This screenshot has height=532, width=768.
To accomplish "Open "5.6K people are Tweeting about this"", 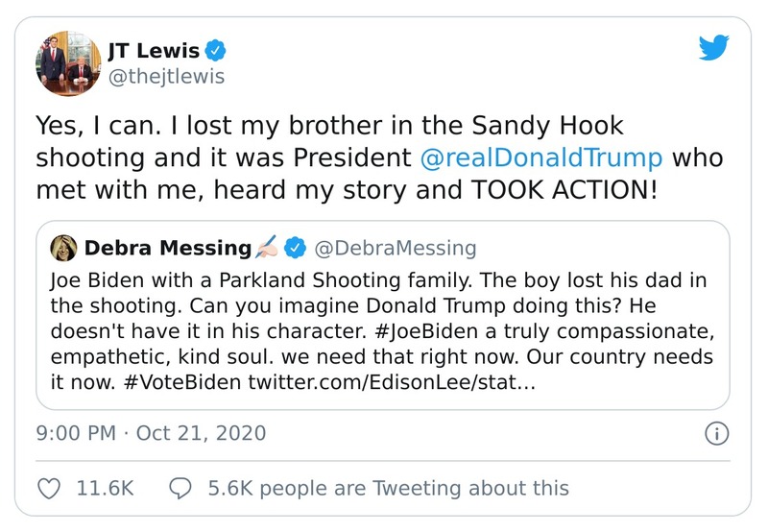I will (388, 488).
